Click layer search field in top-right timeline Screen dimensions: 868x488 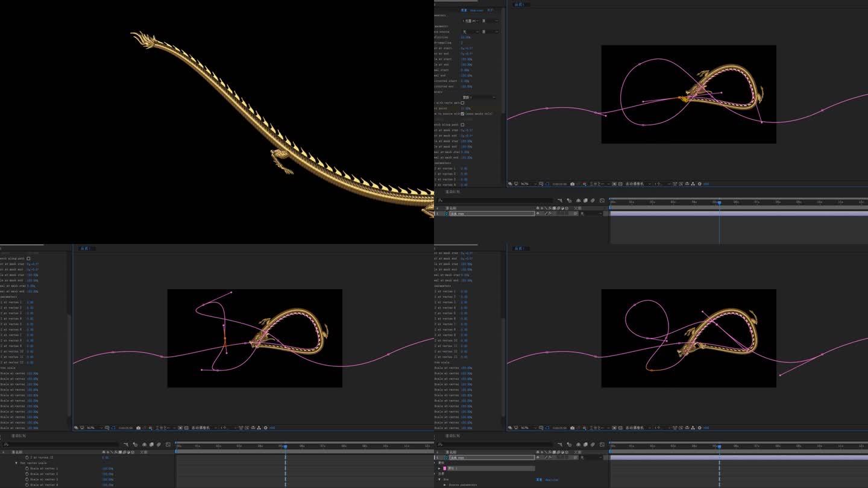click(x=494, y=201)
